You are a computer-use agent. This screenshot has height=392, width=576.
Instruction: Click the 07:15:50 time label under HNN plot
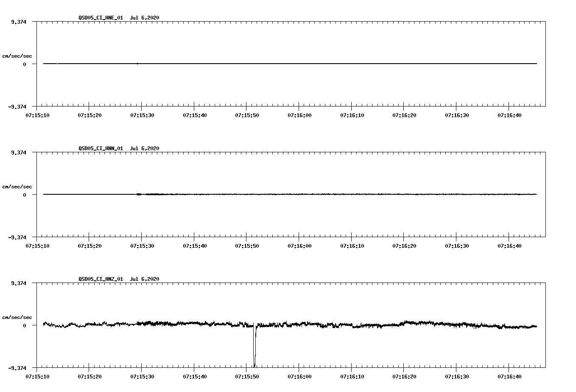pyautogui.click(x=246, y=246)
